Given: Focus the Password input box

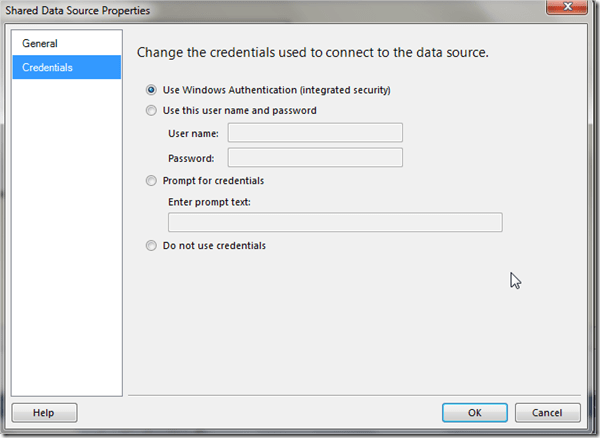Looking at the screenshot, I should [x=315, y=157].
